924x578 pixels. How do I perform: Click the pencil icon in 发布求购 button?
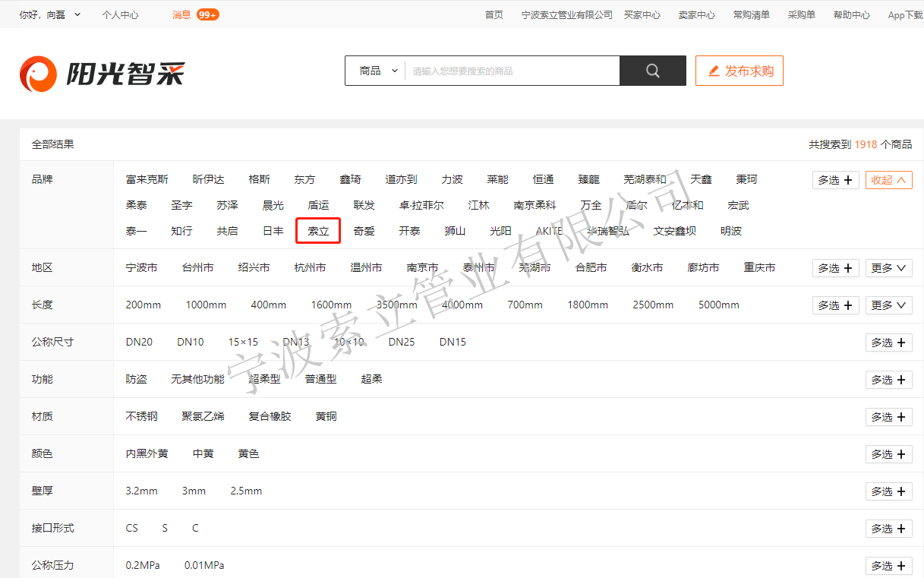[x=712, y=70]
